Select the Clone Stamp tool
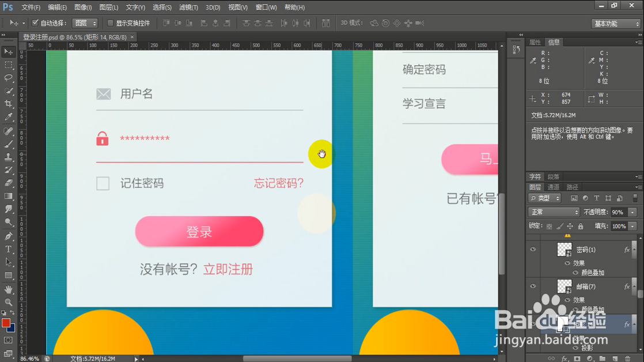This screenshot has width=644, height=362. (x=8, y=157)
